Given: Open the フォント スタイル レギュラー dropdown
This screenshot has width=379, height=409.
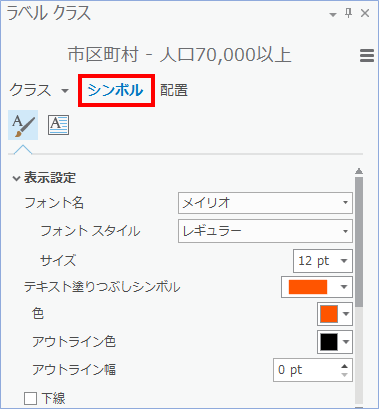Looking at the screenshot, I should pos(265,231).
